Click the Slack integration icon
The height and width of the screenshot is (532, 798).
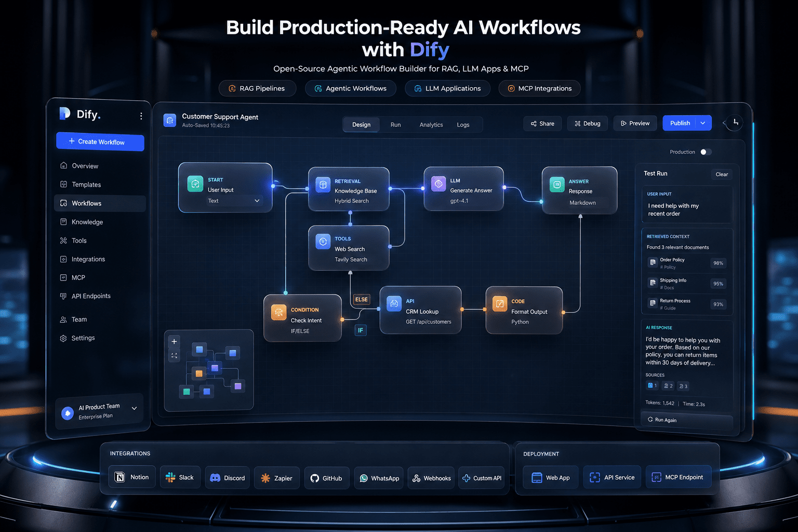[x=170, y=477]
